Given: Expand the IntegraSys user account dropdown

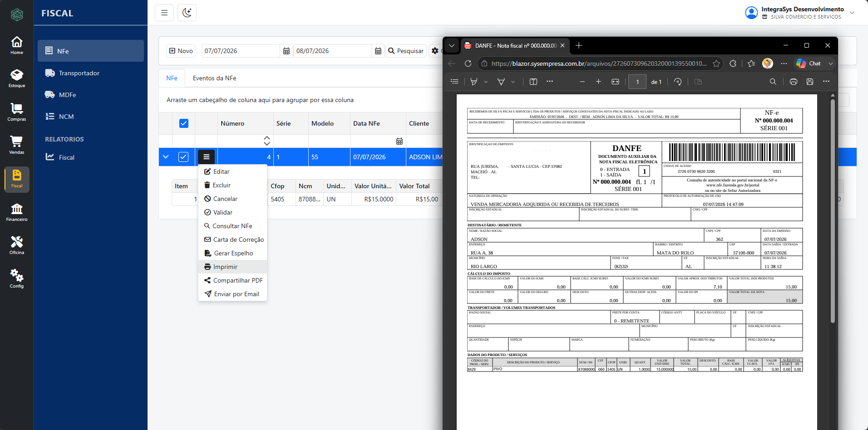Looking at the screenshot, I should pyautogui.click(x=852, y=13).
